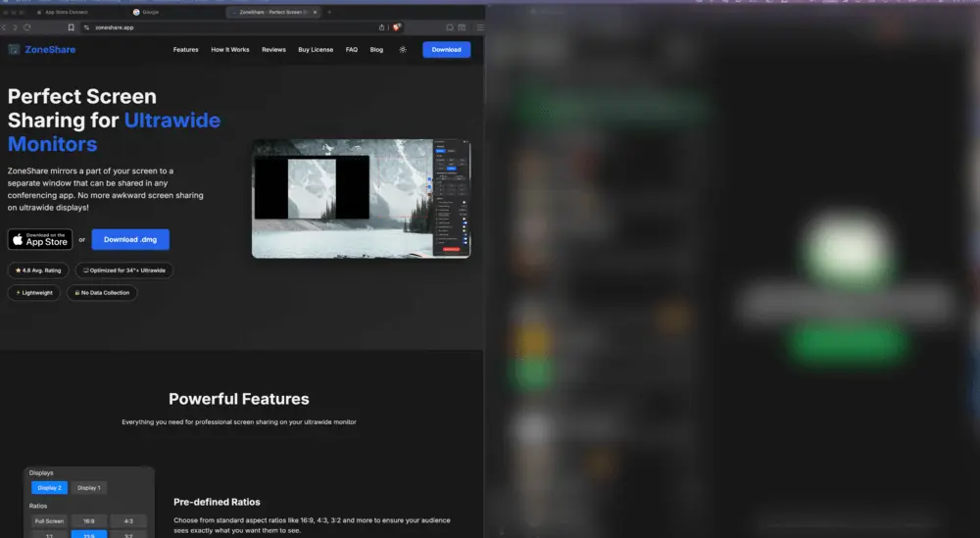
Task: Open the Features nav link
Action: (x=185, y=49)
